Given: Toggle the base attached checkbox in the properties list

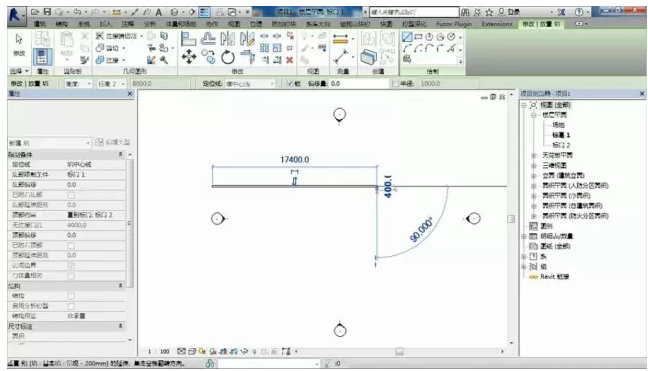Looking at the screenshot, I should [71, 195].
